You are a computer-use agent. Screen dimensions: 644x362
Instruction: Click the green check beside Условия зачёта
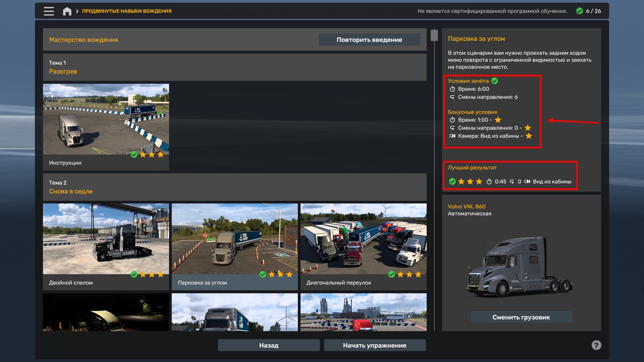pyautogui.click(x=495, y=81)
